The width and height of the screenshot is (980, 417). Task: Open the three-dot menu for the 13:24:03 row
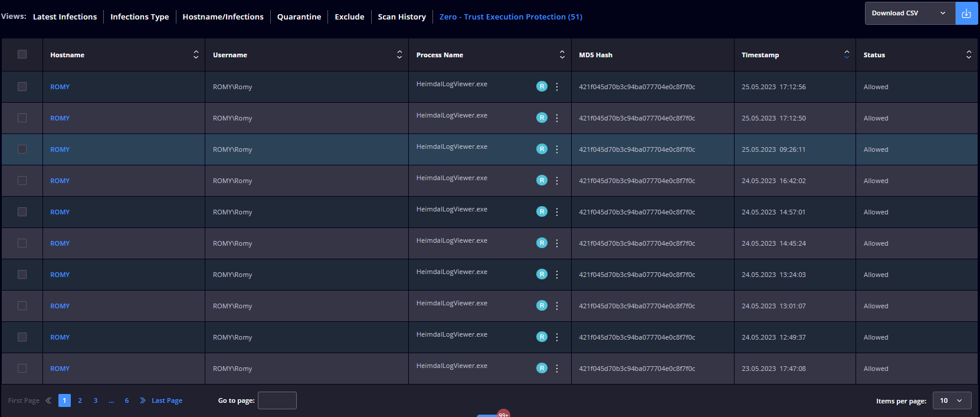click(x=556, y=274)
